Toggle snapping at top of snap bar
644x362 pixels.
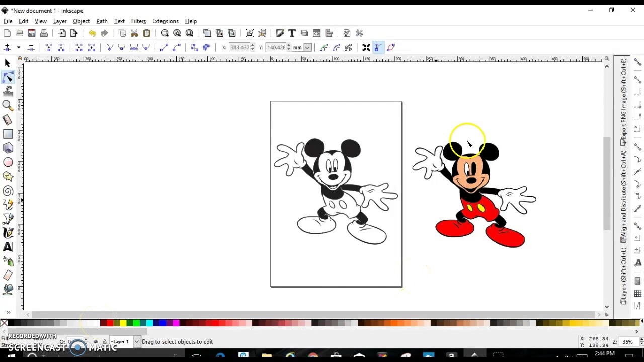pyautogui.click(x=638, y=63)
